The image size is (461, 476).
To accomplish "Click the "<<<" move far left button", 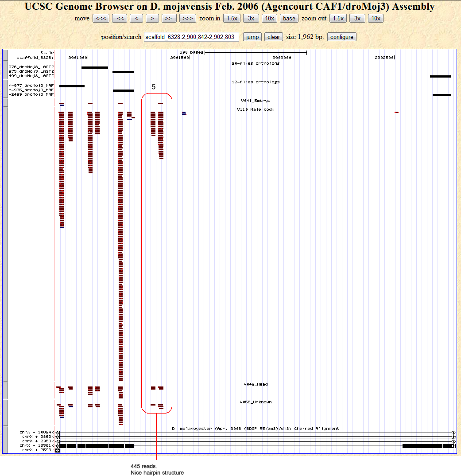I will [x=101, y=18].
